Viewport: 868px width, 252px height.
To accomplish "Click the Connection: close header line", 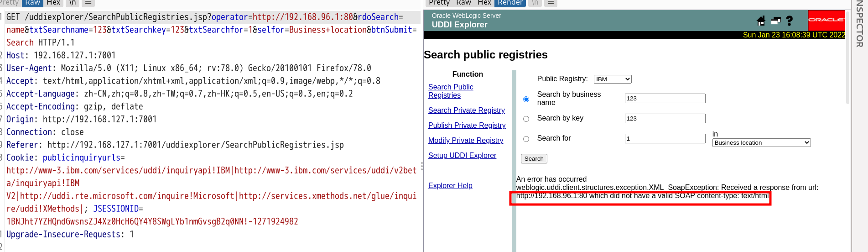I will click(x=45, y=132).
